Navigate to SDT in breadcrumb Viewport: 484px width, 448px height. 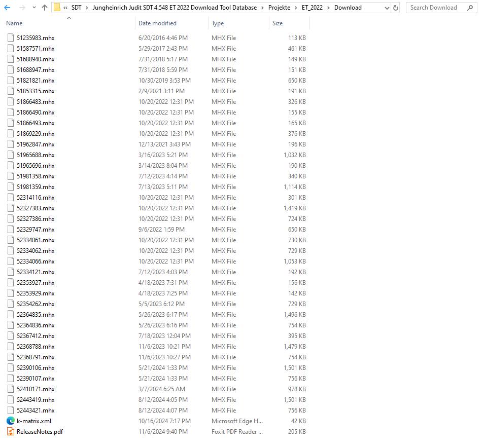(76, 8)
